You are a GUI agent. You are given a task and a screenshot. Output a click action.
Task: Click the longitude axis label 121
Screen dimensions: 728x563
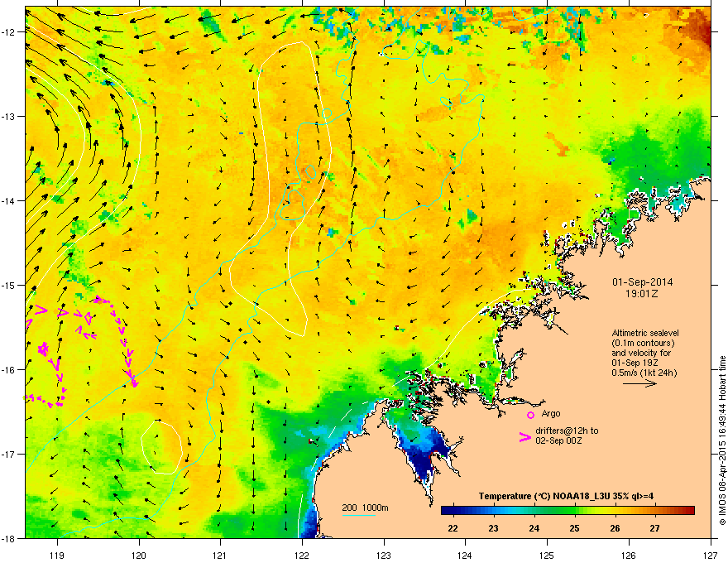(220, 555)
